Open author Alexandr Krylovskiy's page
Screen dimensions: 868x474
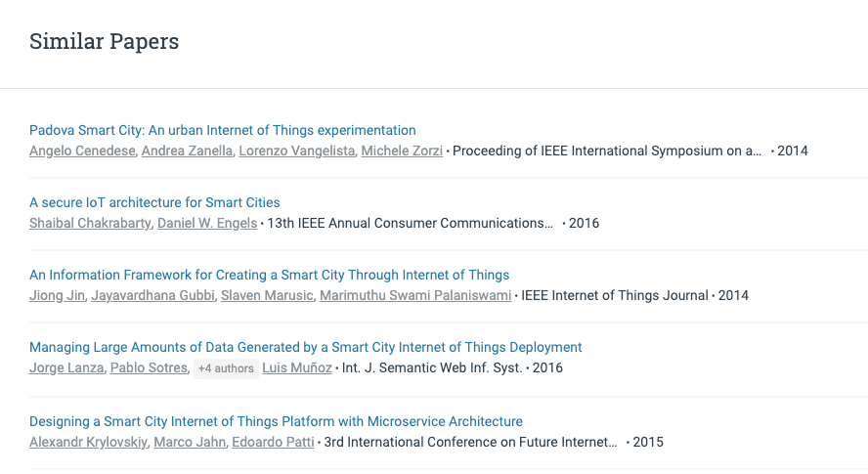pyautogui.click(x=88, y=442)
